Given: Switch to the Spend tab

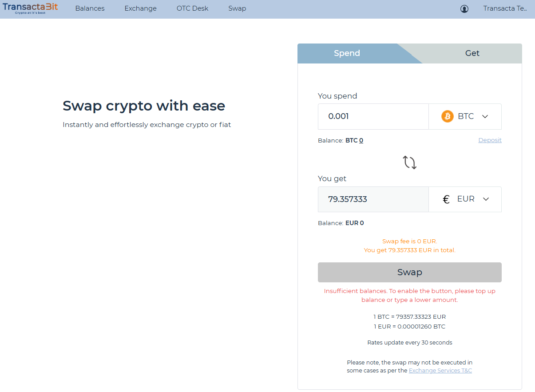Looking at the screenshot, I should (x=347, y=53).
